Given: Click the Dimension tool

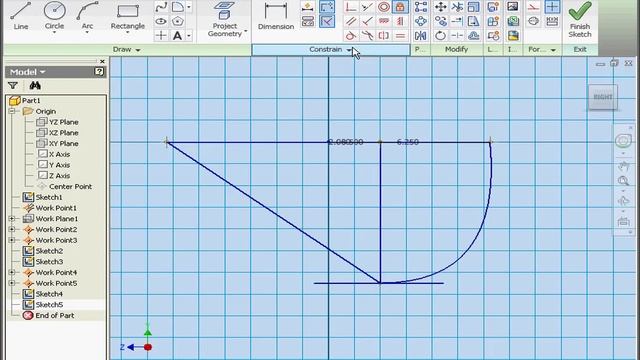Looking at the screenshot, I should 276,16.
